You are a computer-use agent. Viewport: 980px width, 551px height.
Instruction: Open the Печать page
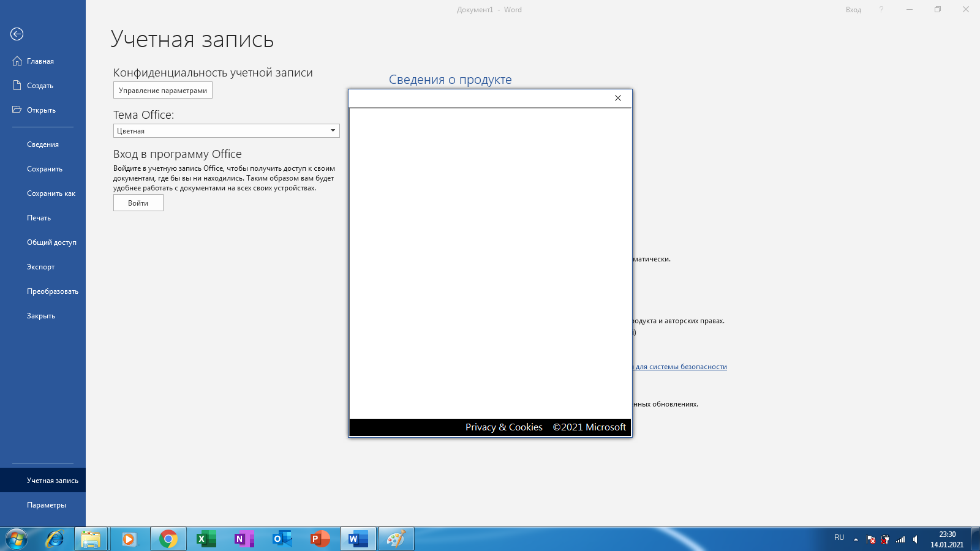click(43, 218)
